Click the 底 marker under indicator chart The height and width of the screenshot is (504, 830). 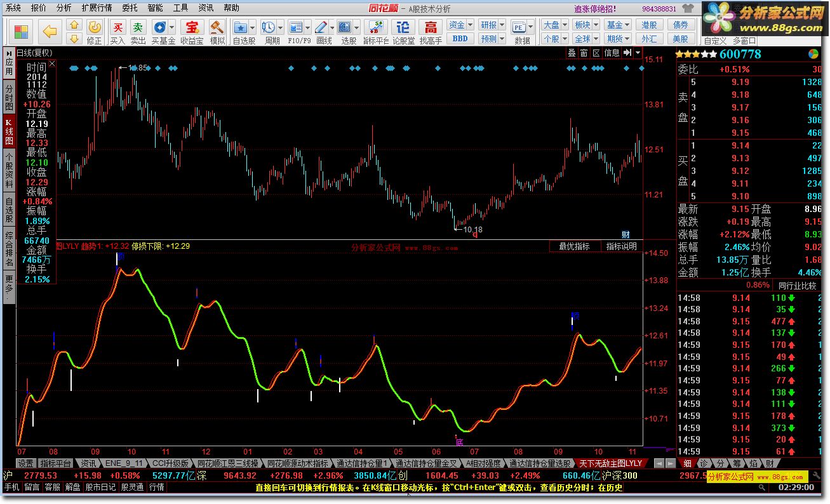(x=460, y=442)
